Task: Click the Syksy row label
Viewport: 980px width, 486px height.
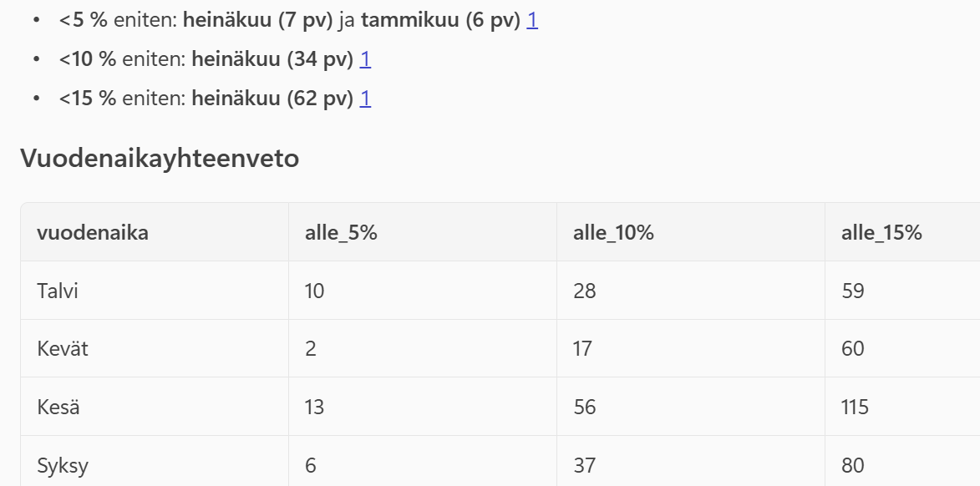Action: pyautogui.click(x=63, y=465)
